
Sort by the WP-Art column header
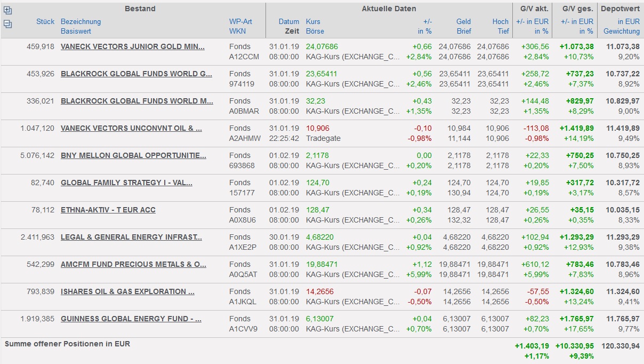240,22
